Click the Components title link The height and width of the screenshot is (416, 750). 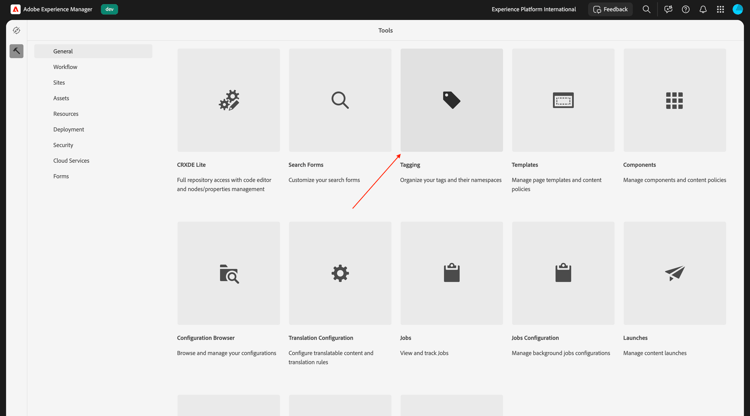(x=639, y=164)
